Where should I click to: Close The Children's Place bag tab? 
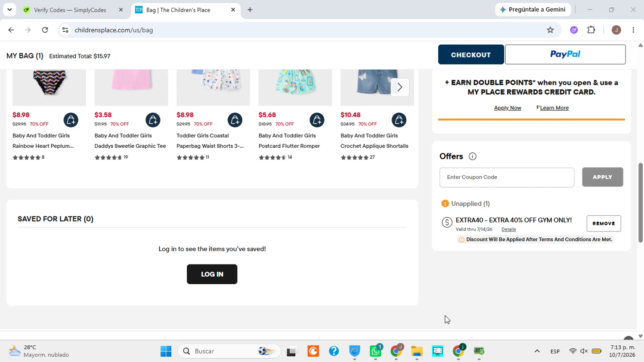(x=233, y=10)
